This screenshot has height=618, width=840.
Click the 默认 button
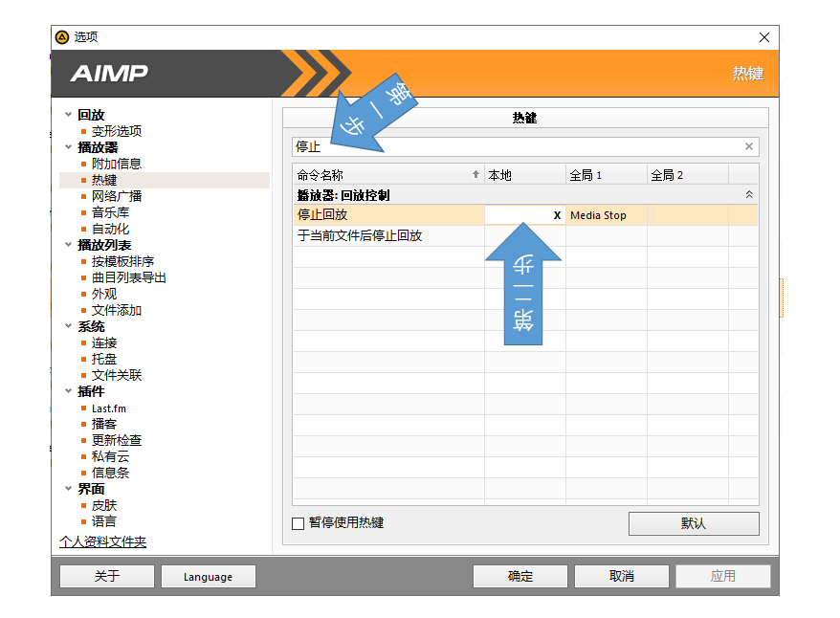click(x=693, y=523)
